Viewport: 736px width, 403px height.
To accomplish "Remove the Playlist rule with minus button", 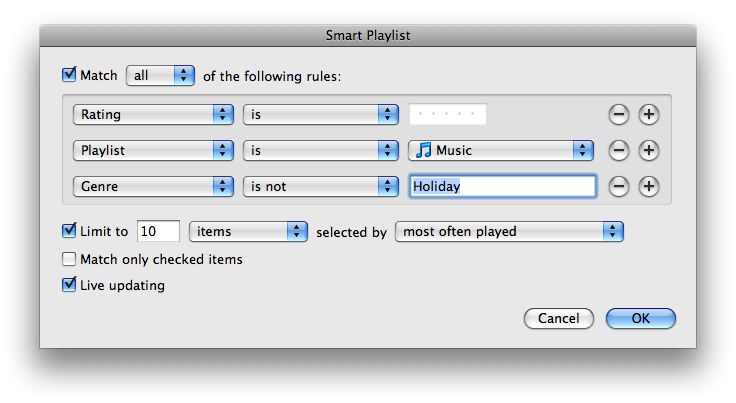I will (x=619, y=151).
